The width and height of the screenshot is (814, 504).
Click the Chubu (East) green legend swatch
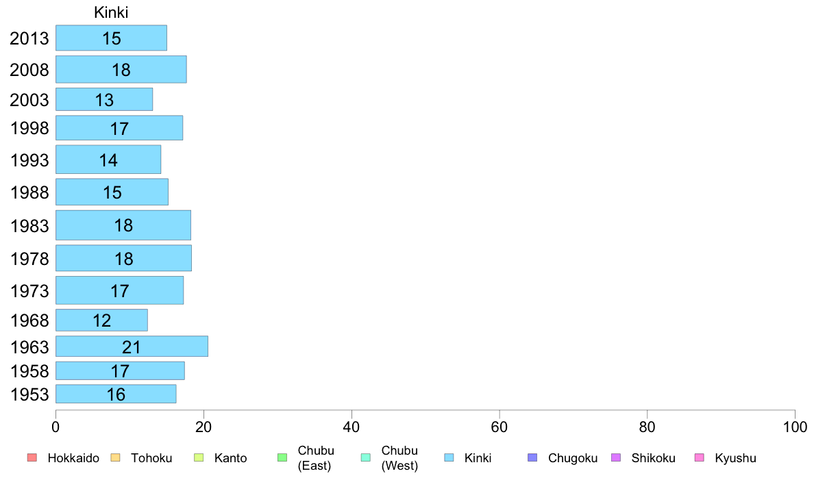click(282, 457)
